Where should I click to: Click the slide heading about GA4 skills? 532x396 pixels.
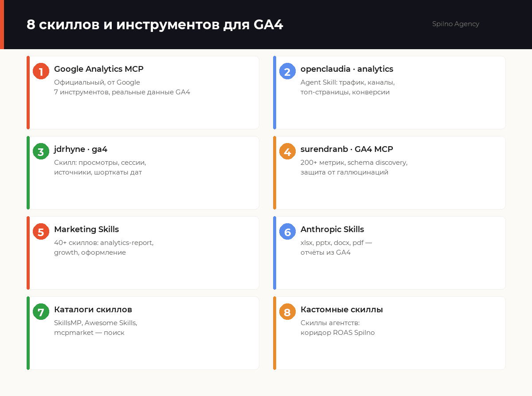tap(155, 25)
